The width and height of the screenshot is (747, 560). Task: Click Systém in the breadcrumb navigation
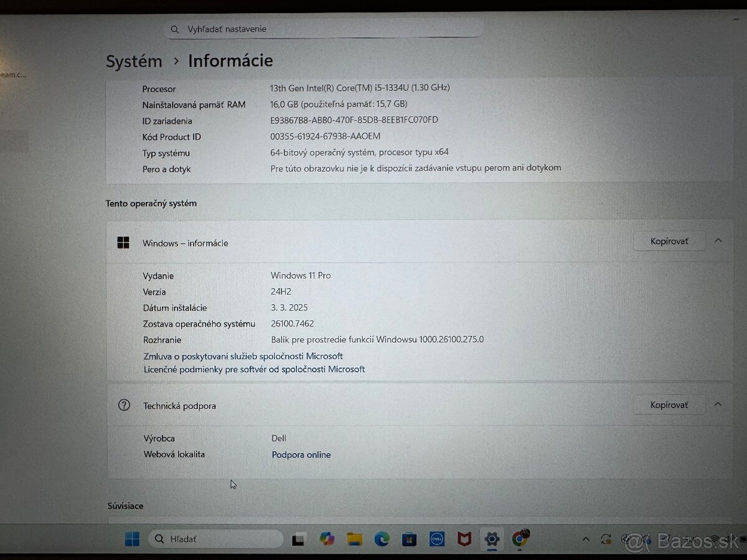[x=134, y=61]
